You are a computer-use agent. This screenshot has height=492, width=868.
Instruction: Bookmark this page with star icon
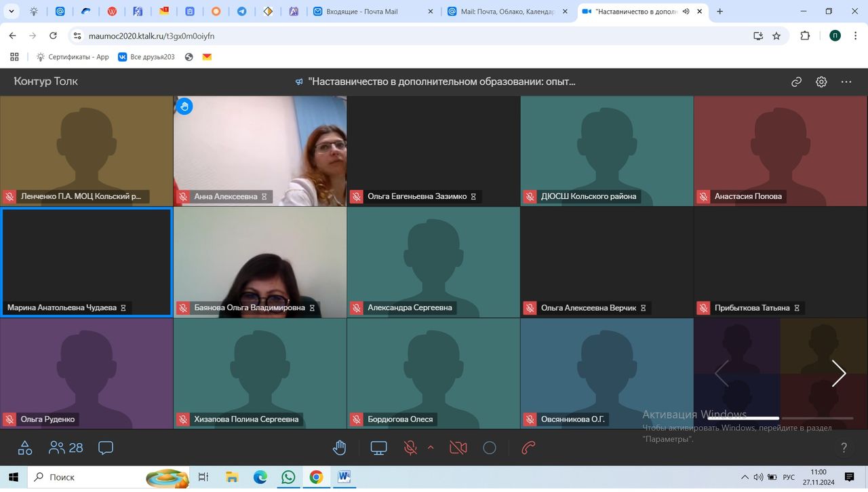click(776, 36)
